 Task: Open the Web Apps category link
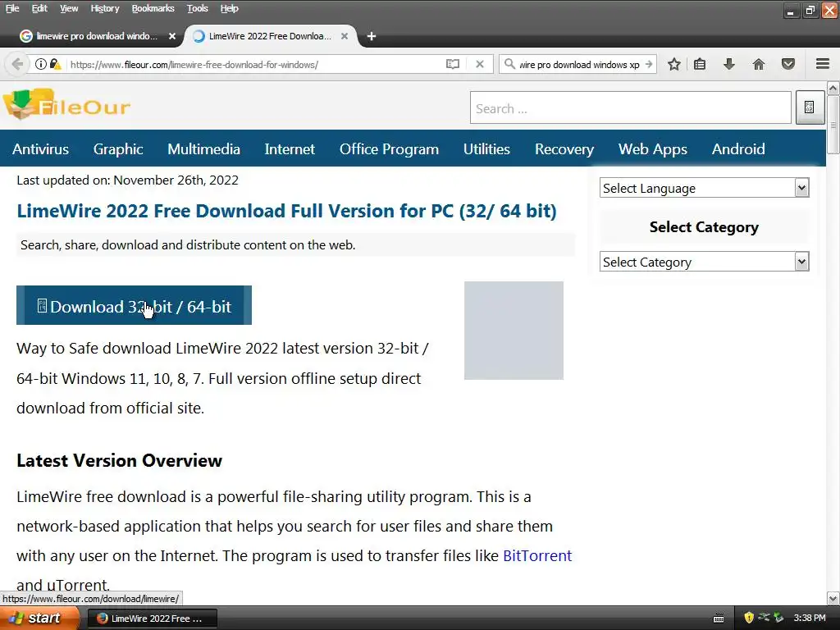[652, 149]
